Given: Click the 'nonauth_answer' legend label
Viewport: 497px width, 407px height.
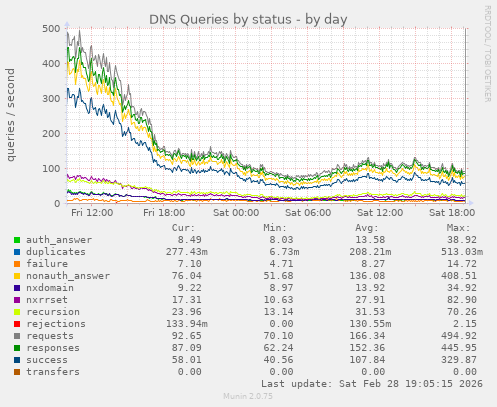Looking at the screenshot, I should click(x=68, y=276).
